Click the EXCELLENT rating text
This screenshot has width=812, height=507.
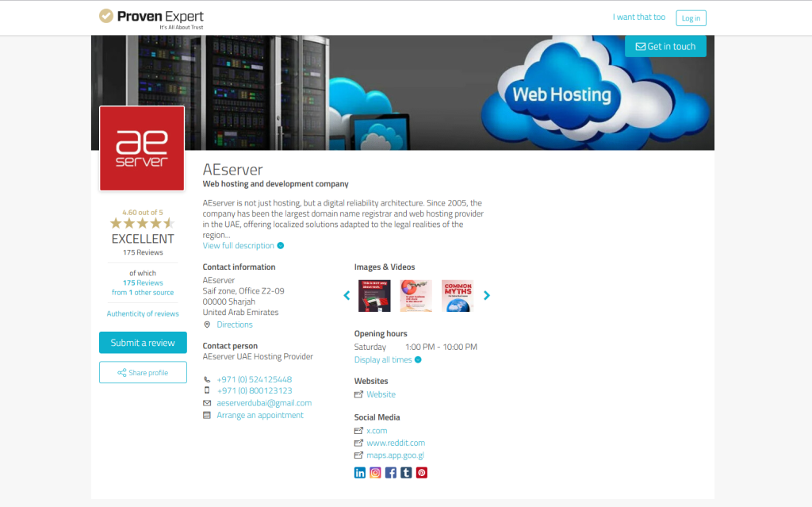click(x=143, y=239)
